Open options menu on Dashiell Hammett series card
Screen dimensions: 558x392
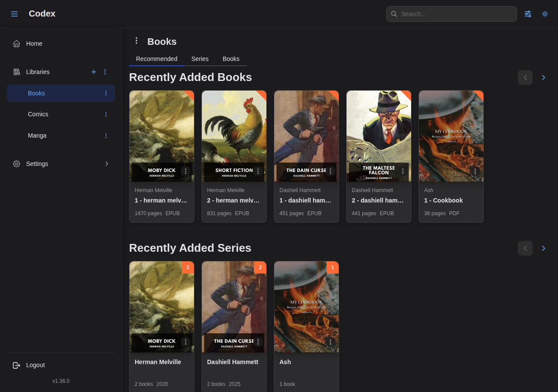point(258,342)
